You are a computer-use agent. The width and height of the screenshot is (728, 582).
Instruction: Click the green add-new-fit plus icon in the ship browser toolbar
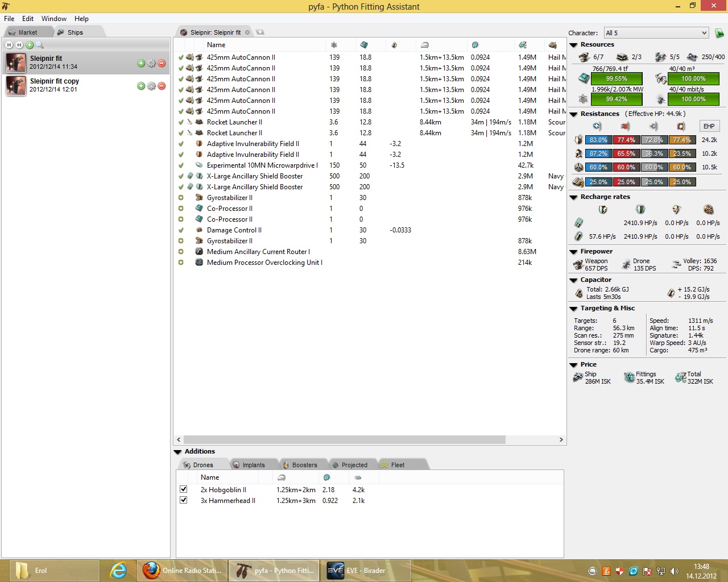30,45
